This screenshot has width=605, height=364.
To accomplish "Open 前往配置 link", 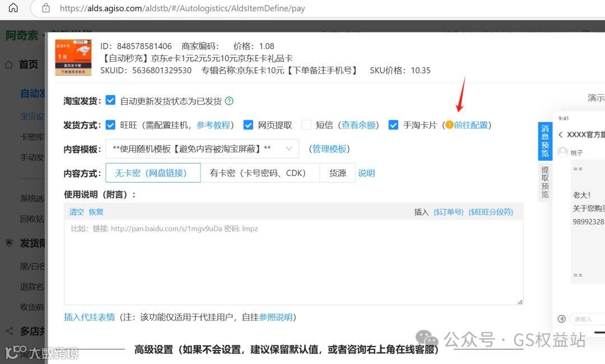I will 471,125.
